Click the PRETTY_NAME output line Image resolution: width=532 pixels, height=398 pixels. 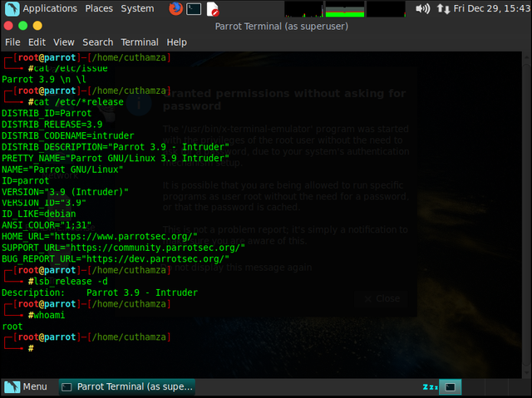click(116, 159)
